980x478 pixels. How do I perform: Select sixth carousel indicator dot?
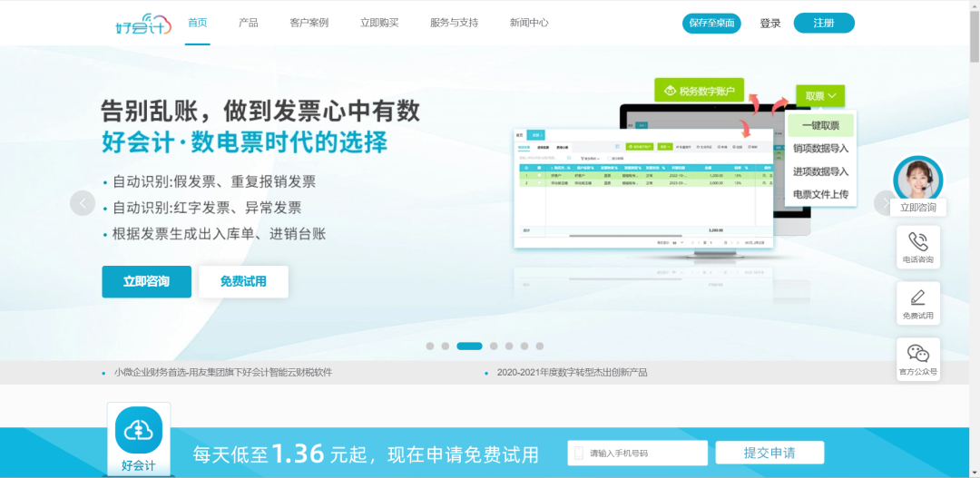pos(524,346)
